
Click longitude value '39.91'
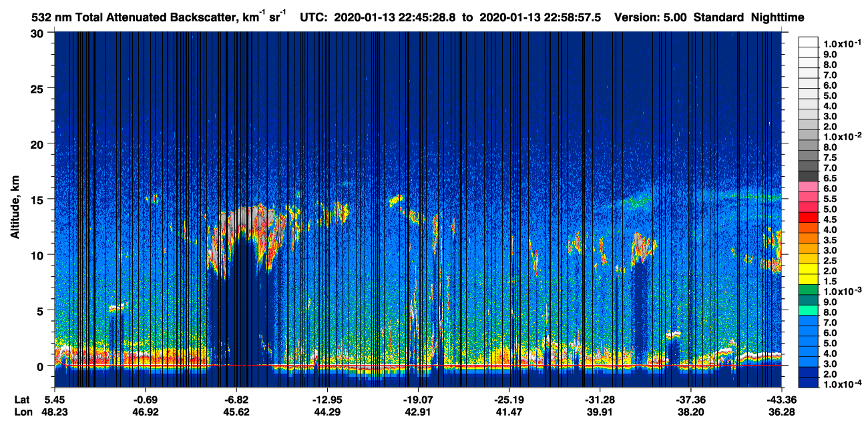600,412
